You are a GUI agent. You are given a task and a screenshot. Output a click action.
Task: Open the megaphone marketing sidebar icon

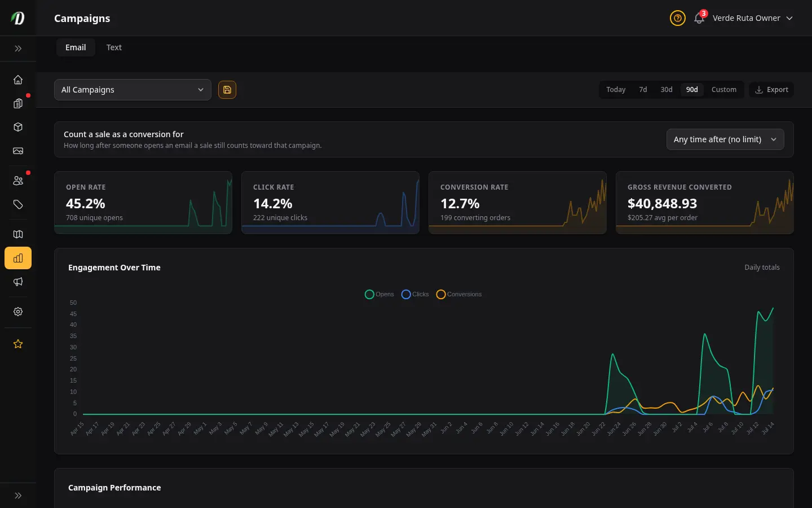18,282
